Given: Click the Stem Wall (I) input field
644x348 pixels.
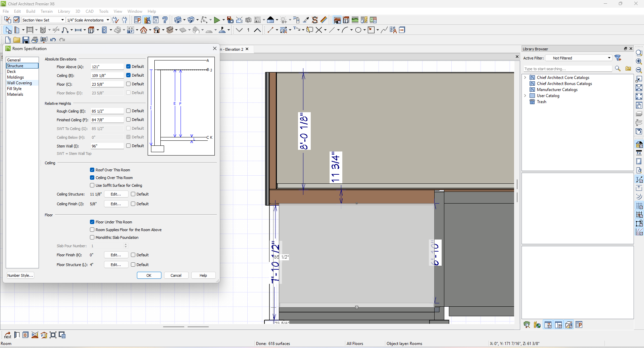Looking at the screenshot, I should pyautogui.click(x=107, y=146).
